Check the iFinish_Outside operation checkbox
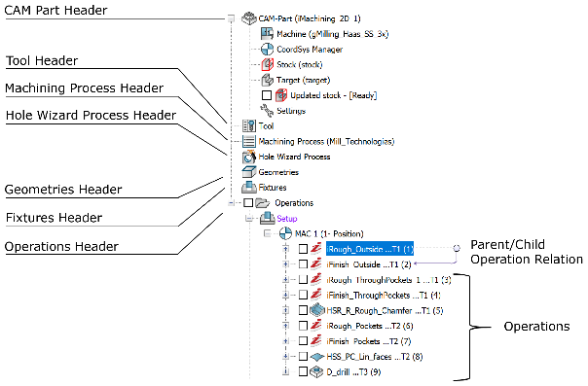588x386 pixels. tap(303, 263)
